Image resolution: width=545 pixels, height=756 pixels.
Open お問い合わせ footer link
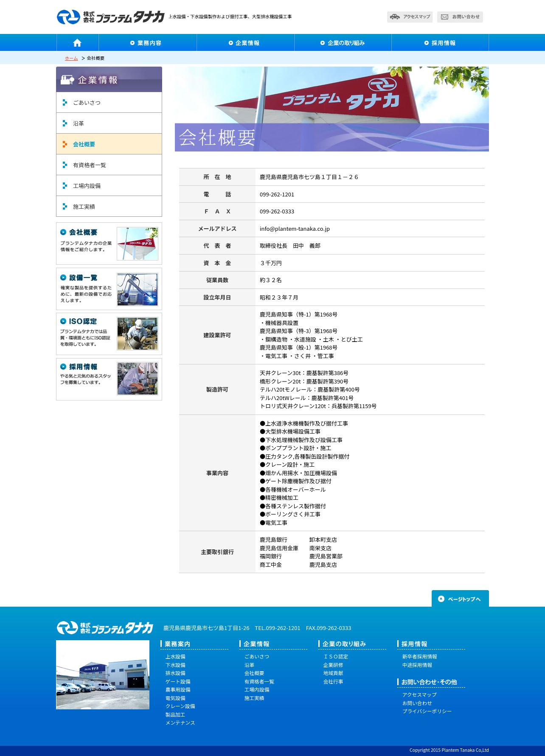417,703
